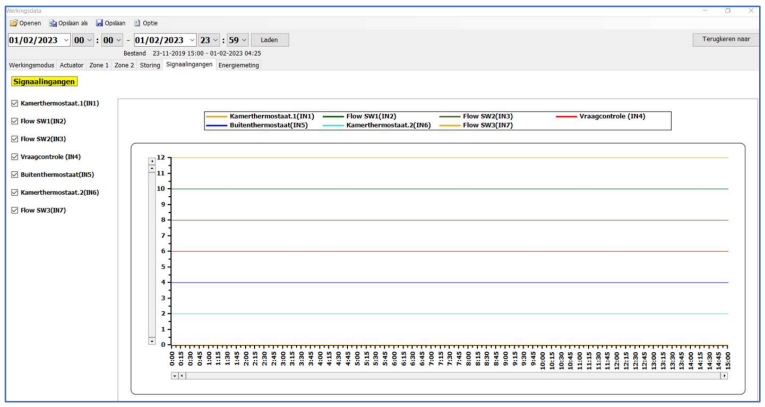Click the vertical scrollbar down arrow at chart bottom
The width and height of the screenshot is (765, 407).
[x=151, y=343]
